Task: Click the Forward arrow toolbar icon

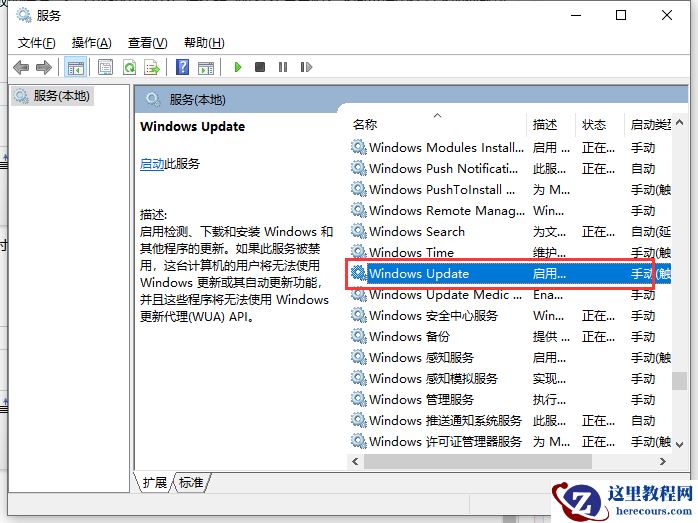Action: tap(44, 67)
